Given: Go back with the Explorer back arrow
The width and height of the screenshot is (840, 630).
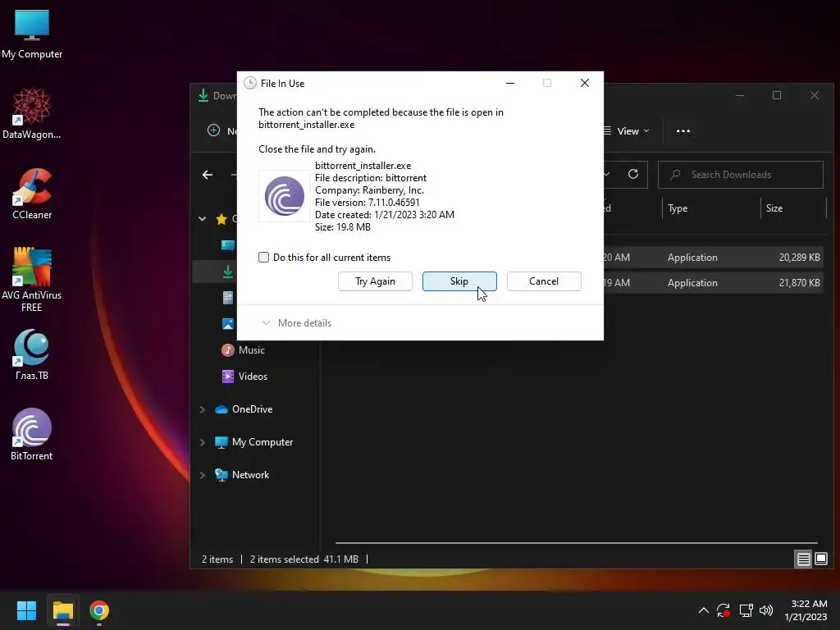Looking at the screenshot, I should pos(208,175).
